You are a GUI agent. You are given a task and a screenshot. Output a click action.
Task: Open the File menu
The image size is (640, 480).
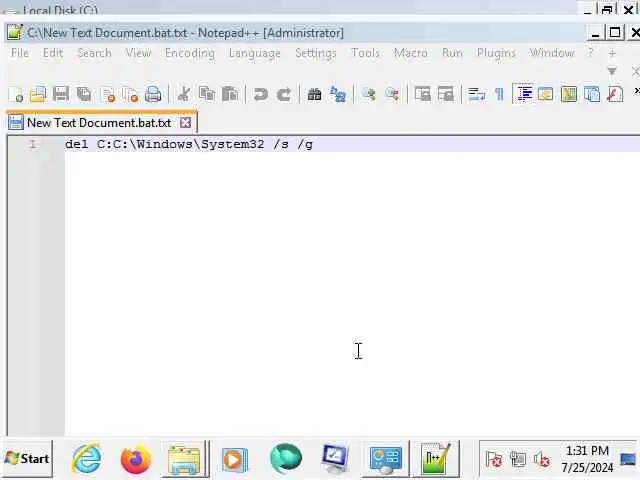(x=20, y=53)
